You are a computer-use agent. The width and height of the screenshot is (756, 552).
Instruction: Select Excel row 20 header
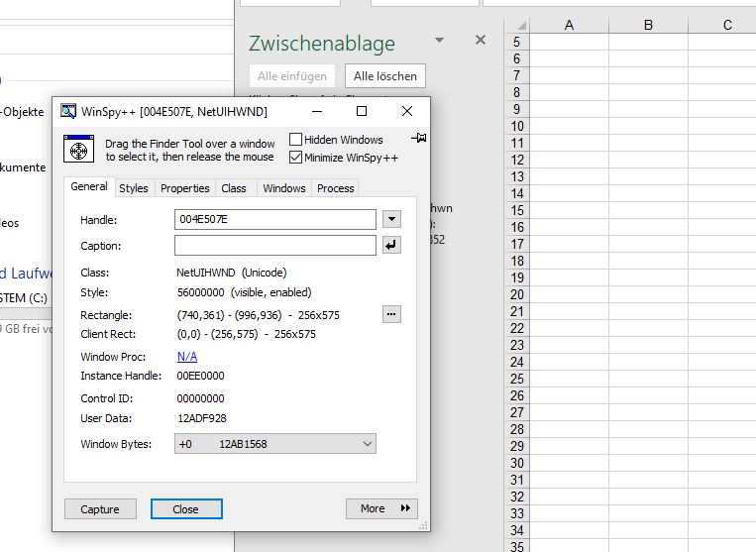[x=517, y=294]
